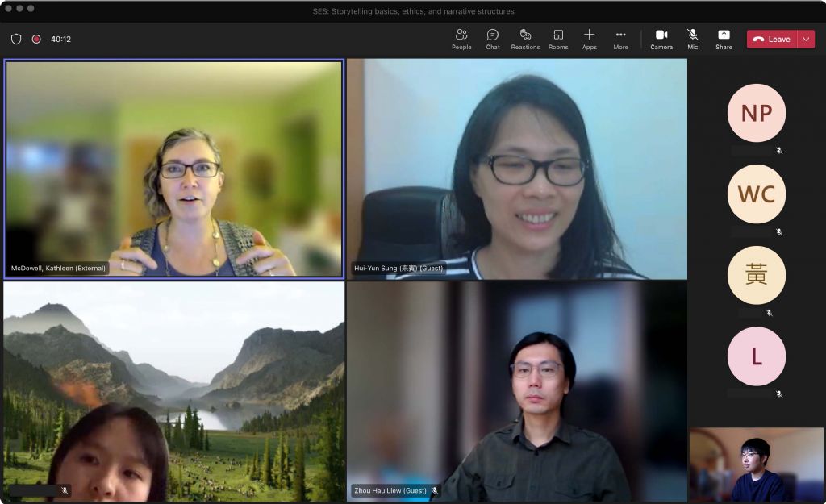
Task: Click the muted mic icon under WC
Action: [778, 231]
